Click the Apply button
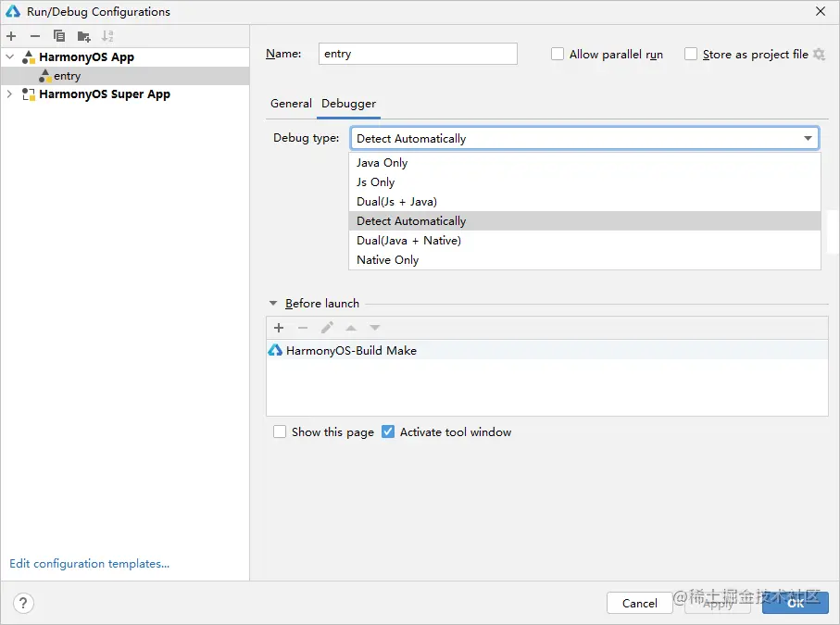 (718, 603)
